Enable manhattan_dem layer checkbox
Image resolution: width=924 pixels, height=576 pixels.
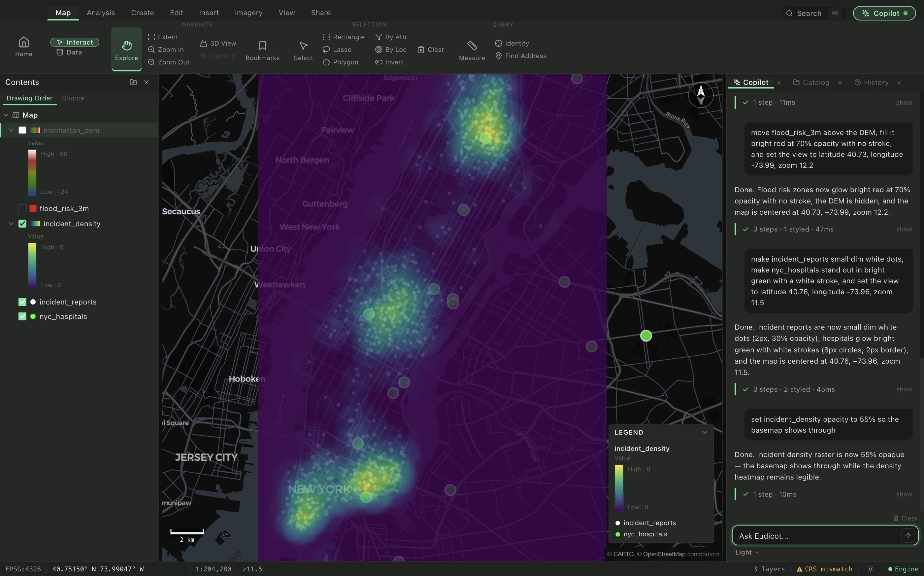click(x=22, y=130)
